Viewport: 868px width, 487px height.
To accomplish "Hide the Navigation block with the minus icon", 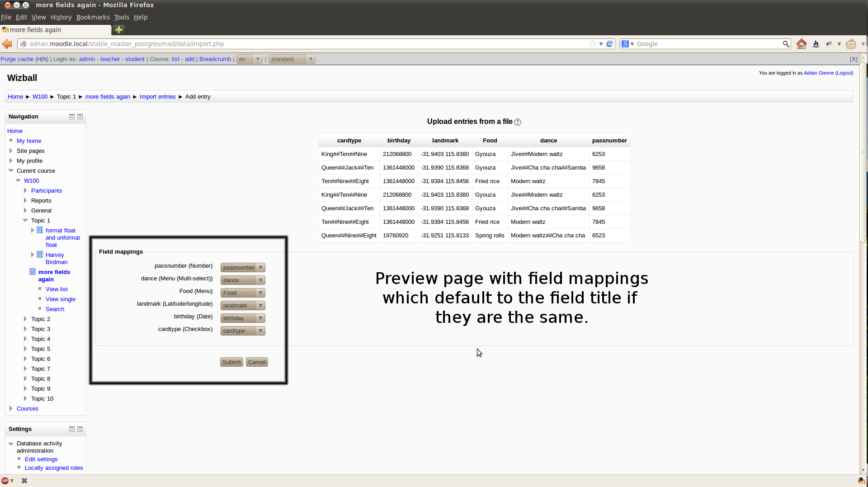I will pyautogui.click(x=72, y=117).
